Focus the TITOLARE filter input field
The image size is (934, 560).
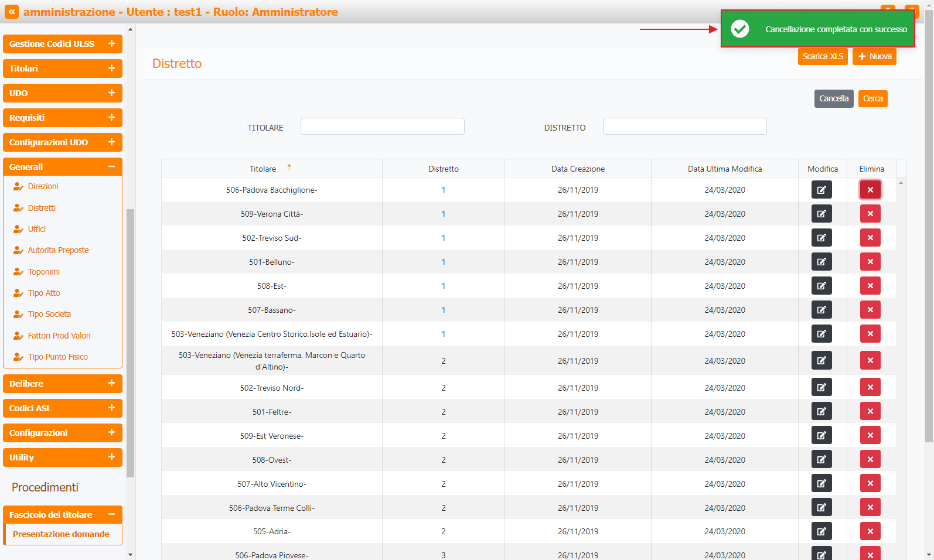tap(382, 127)
